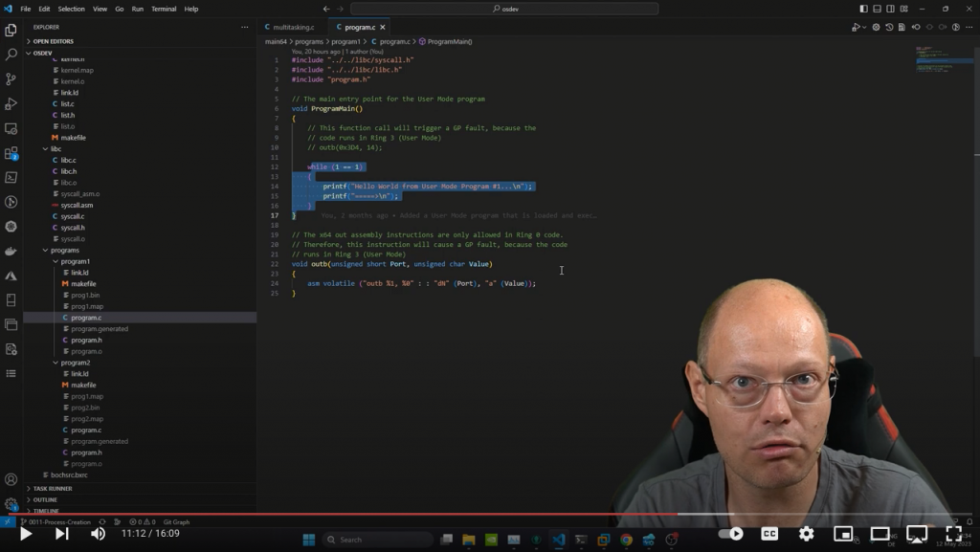The image size is (980, 552).
Task: Open the Windows Start menu
Action: coord(309,540)
